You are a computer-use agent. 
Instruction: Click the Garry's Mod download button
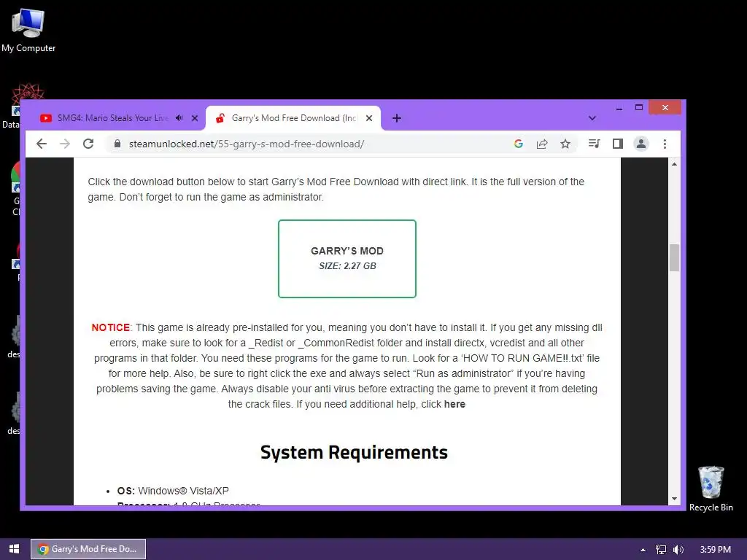pyautogui.click(x=347, y=259)
